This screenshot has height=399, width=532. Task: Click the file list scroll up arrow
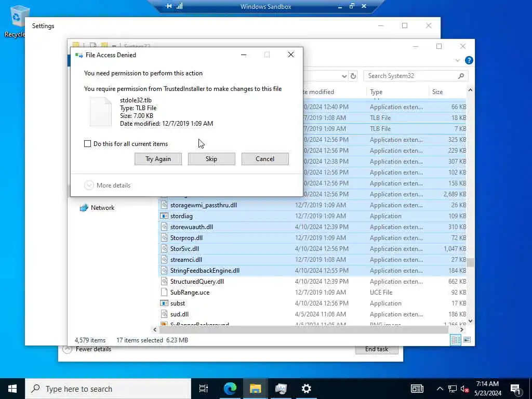[x=470, y=90]
